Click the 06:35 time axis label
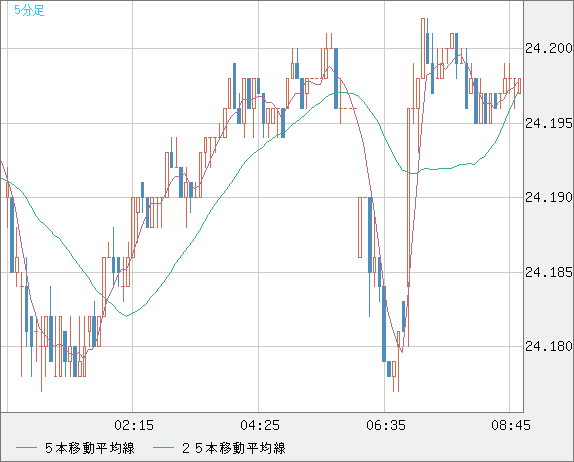Image resolution: width=574 pixels, height=462 pixels. [386, 425]
